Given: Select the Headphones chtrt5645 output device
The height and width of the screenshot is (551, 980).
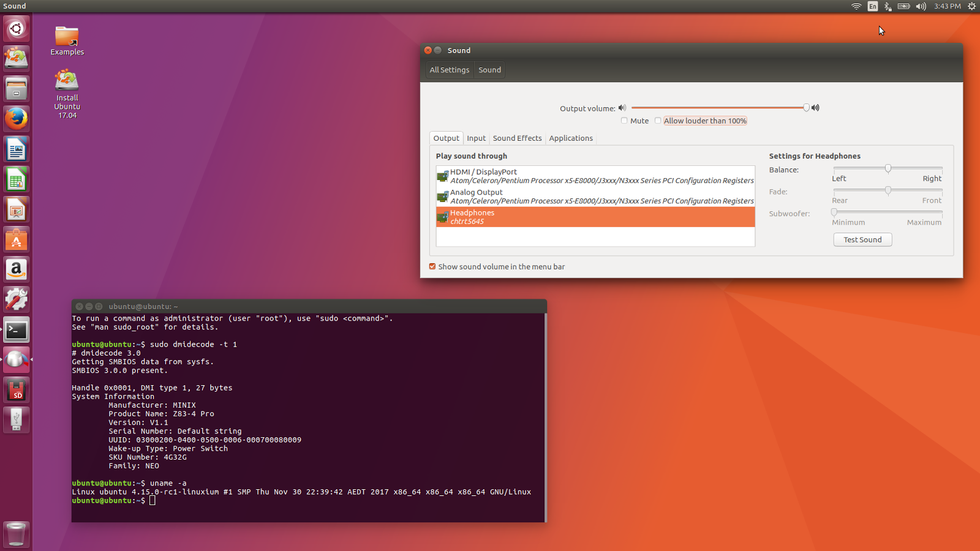Looking at the screenshot, I should pyautogui.click(x=595, y=217).
